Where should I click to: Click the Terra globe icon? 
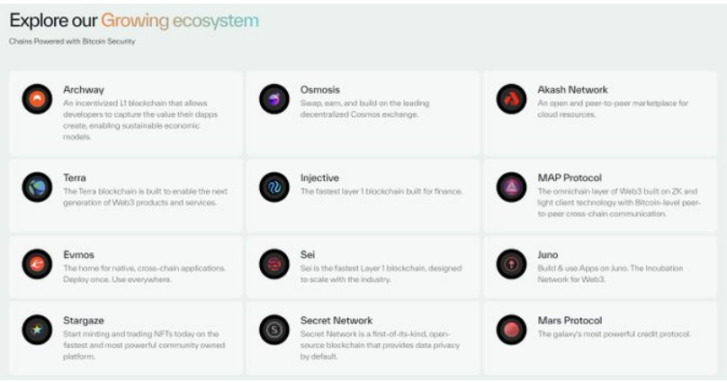click(37, 187)
